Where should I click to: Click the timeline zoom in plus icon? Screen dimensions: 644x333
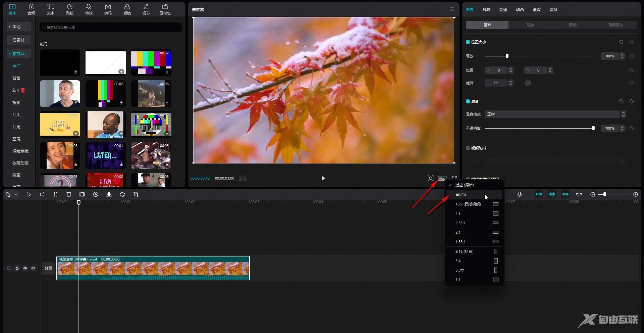(x=636, y=194)
